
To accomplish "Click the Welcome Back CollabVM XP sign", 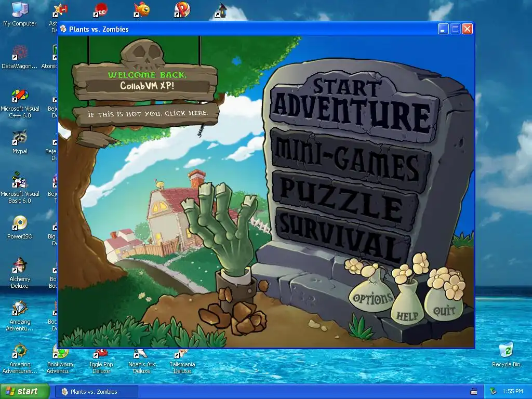I will [146, 81].
